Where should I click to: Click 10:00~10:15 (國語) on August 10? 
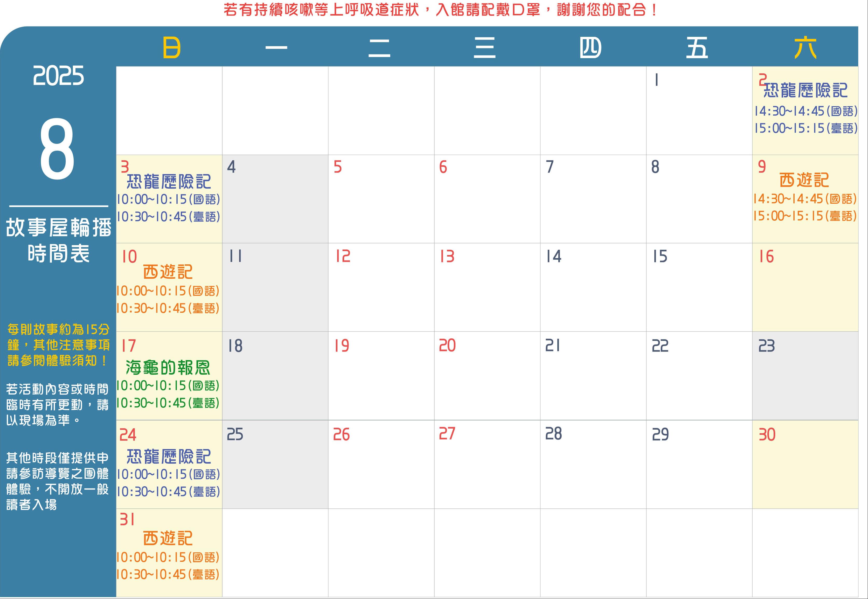click(x=168, y=291)
